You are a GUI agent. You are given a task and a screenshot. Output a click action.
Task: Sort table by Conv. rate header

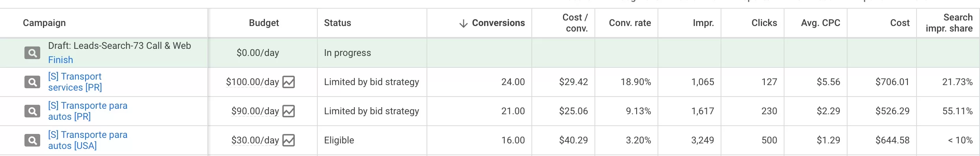(630, 23)
